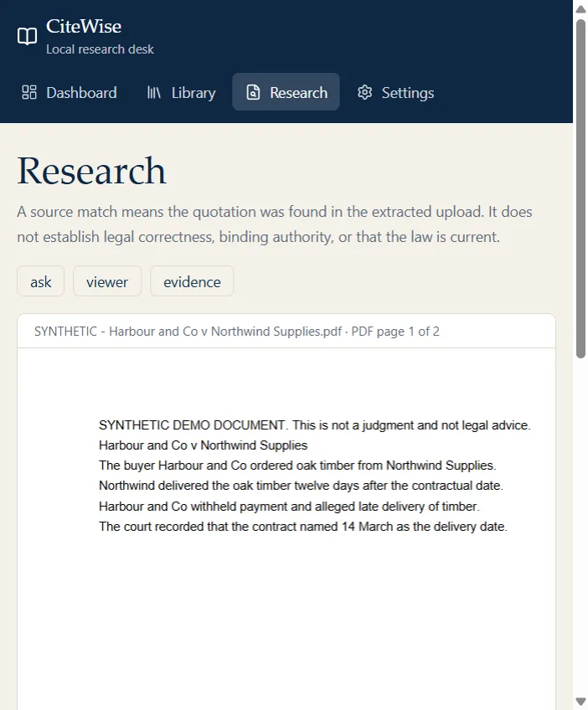This screenshot has width=588, height=710.
Task: Click the line 'The buyer Harbour and Co ordered oak timber'
Action: [297, 466]
